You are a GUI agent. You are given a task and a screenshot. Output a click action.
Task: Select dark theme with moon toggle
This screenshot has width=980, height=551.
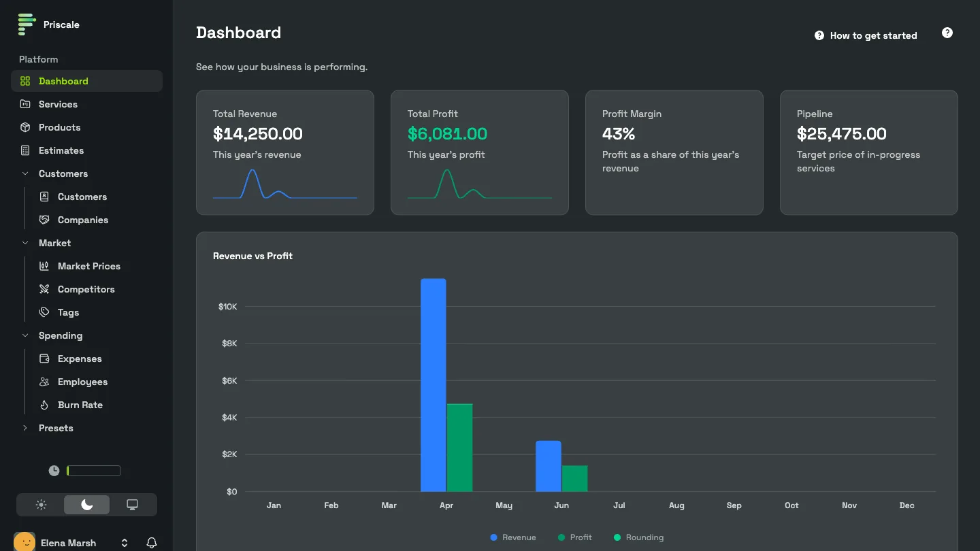click(87, 505)
